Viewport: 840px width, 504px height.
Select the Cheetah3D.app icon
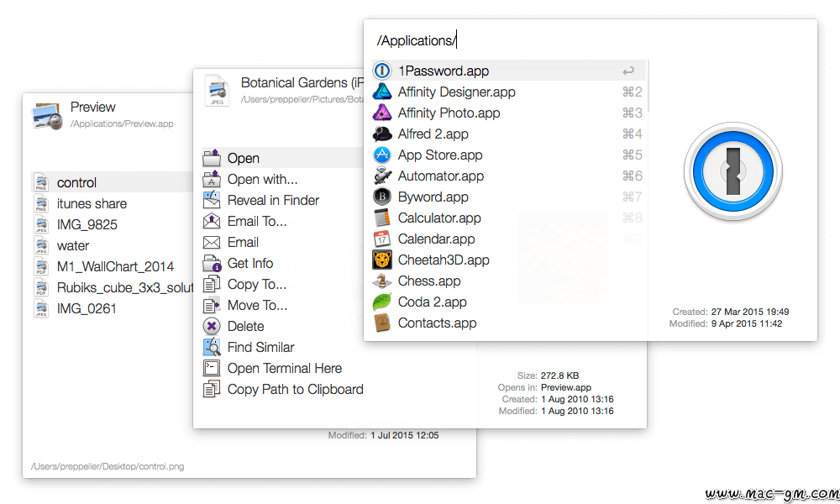382,260
